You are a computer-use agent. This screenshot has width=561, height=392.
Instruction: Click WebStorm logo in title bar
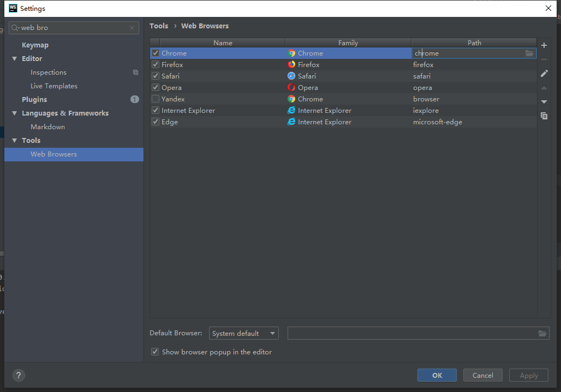(13, 8)
